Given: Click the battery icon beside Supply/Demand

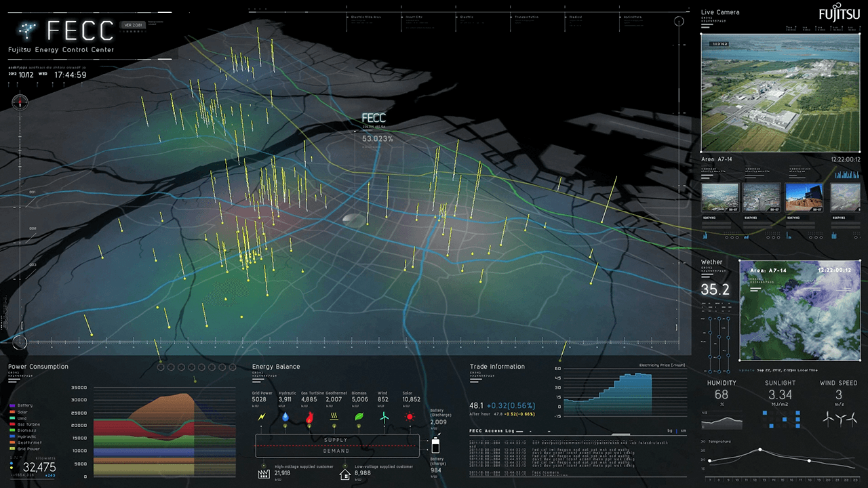Looking at the screenshot, I should click(435, 445).
